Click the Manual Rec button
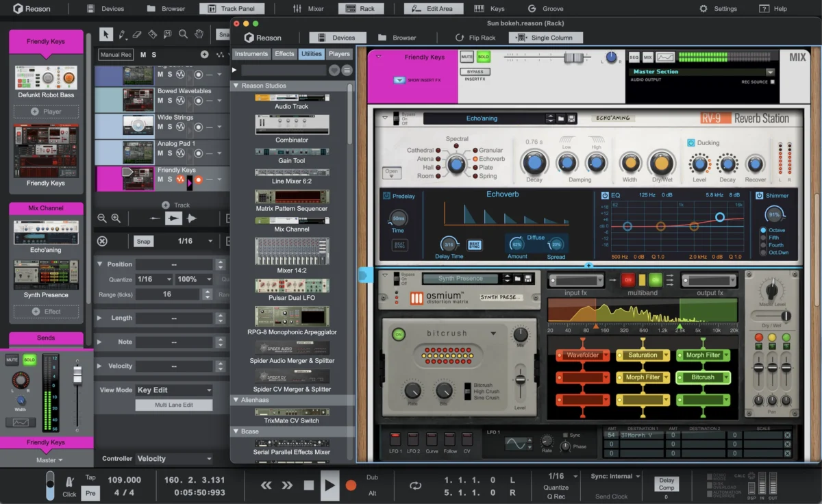822x504 pixels. [x=116, y=55]
